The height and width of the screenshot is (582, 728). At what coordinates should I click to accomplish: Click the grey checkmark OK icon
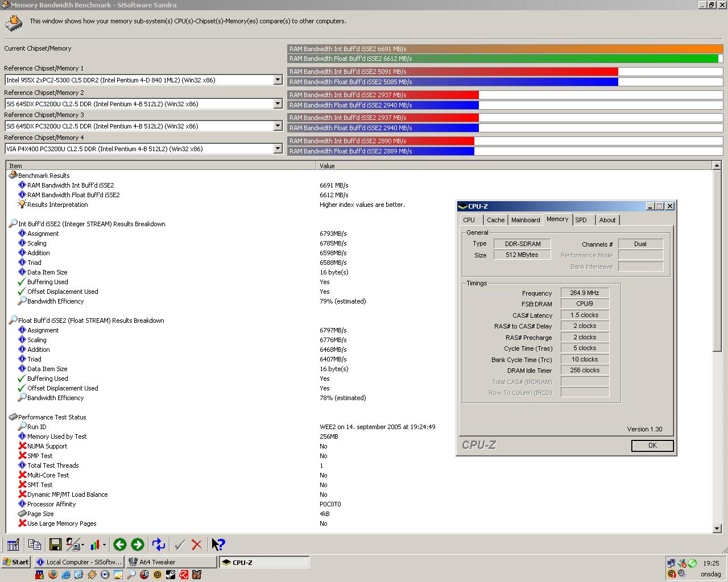click(180, 545)
